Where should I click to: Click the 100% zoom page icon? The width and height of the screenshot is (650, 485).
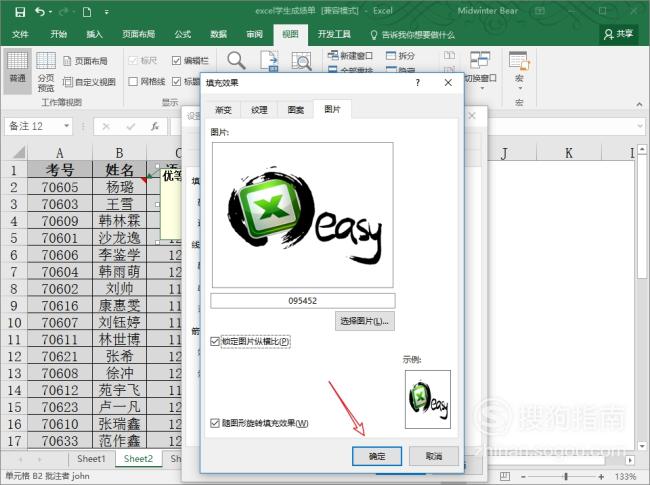click(x=269, y=61)
